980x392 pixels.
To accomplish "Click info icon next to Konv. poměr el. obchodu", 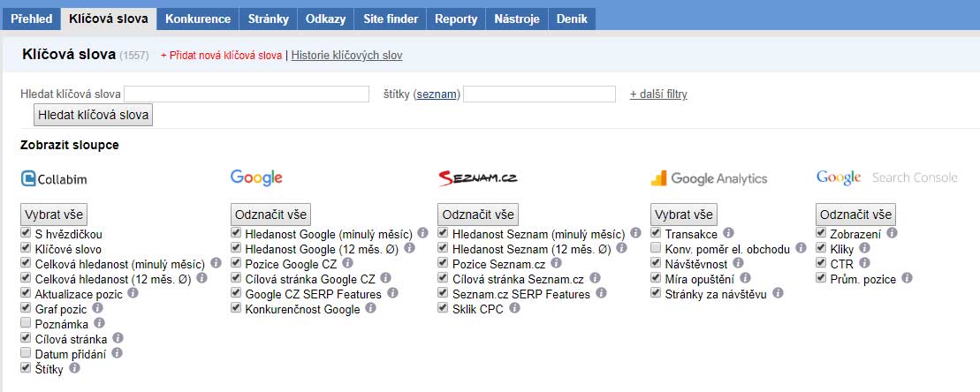I will coord(801,248).
